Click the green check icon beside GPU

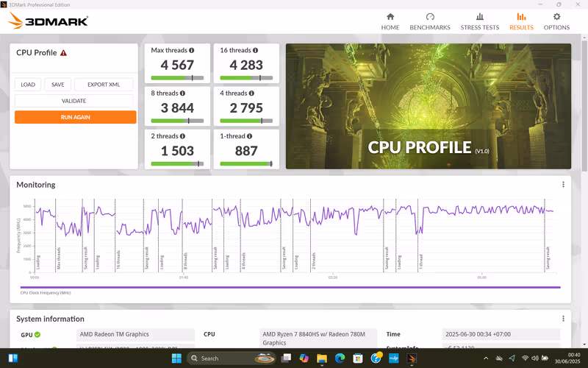[x=37, y=334]
